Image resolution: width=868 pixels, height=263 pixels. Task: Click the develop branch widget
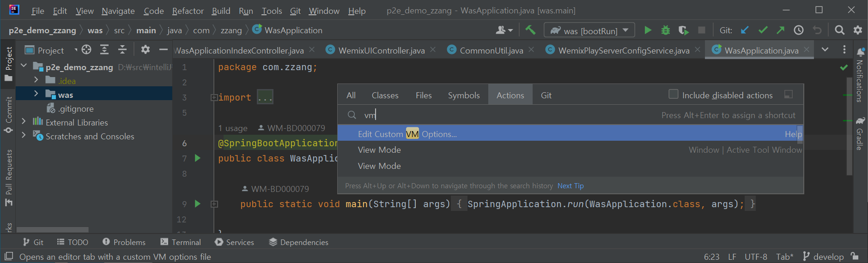pos(824,257)
